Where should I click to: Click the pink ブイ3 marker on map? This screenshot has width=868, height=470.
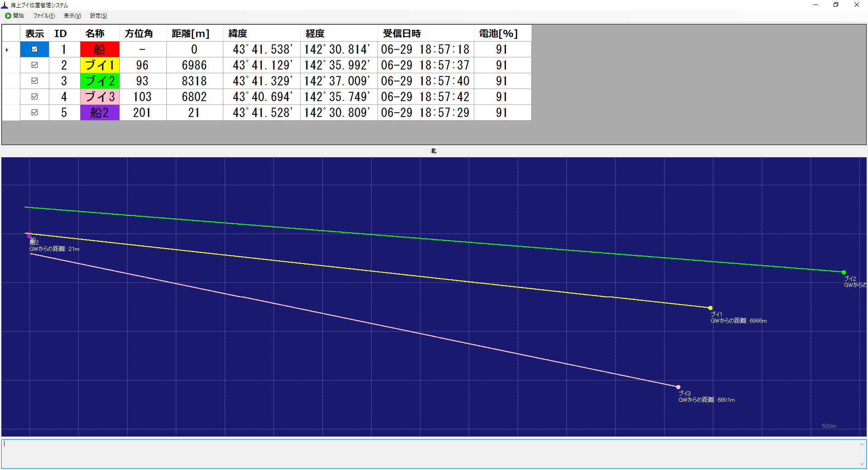pos(678,387)
